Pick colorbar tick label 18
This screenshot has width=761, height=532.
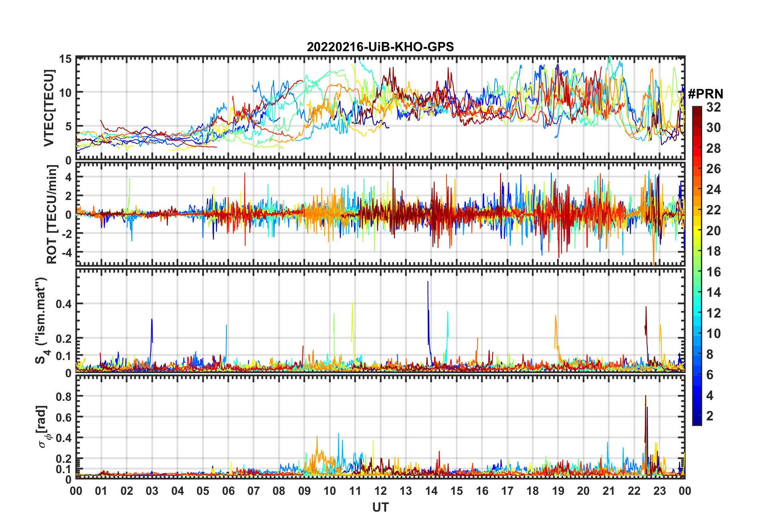(713, 251)
